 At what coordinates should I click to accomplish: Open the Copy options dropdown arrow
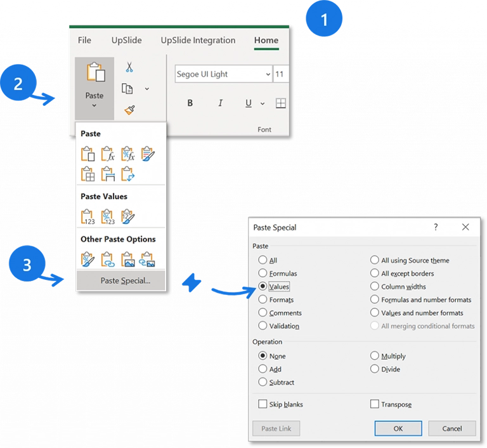pyautogui.click(x=147, y=89)
